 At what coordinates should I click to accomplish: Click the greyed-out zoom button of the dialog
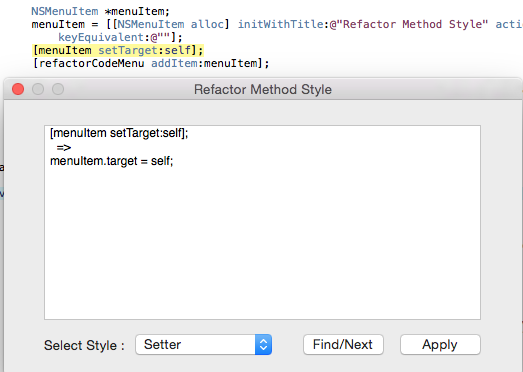pyautogui.click(x=58, y=89)
